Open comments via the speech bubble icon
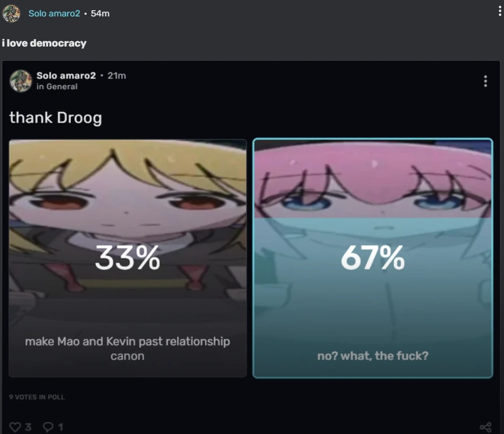The height and width of the screenshot is (434, 504). [x=48, y=427]
